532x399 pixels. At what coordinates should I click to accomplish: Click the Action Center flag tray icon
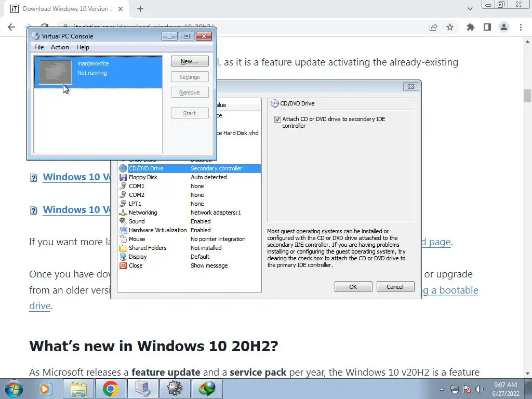(x=467, y=389)
